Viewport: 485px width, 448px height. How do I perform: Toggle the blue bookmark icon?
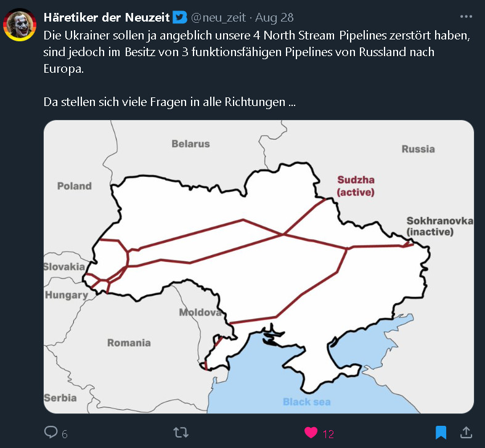click(x=441, y=433)
